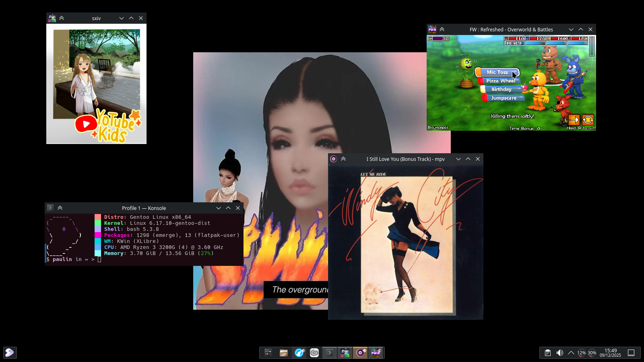
Task: Check the 30% system monitor gauge
Action: pos(592,353)
